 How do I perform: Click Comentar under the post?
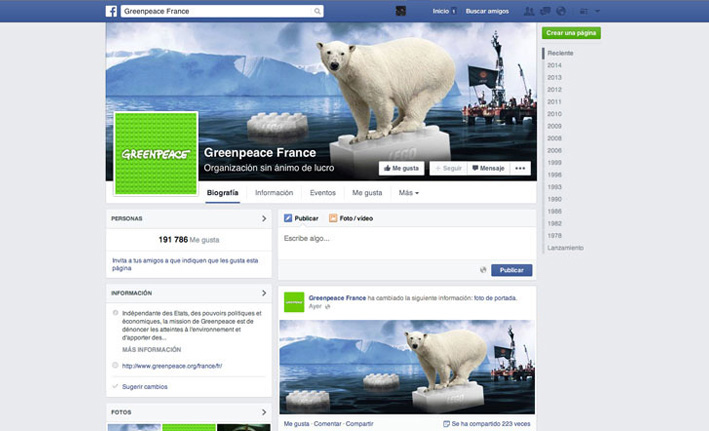click(327, 424)
